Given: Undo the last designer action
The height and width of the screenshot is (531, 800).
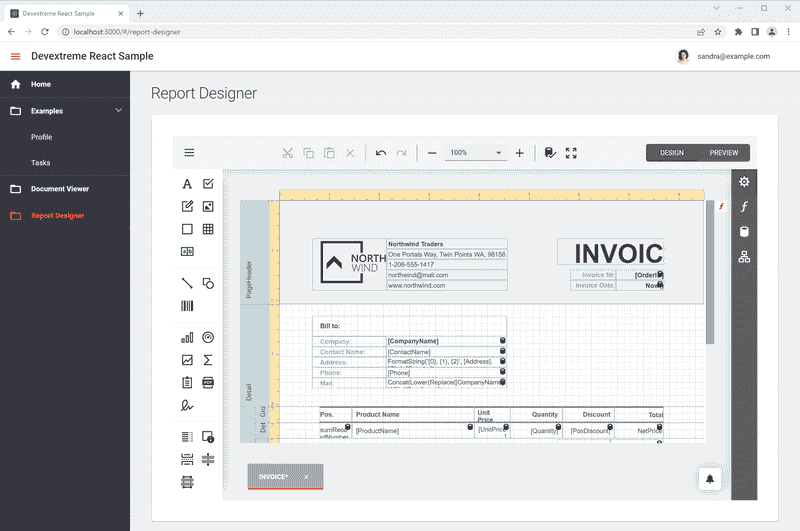Looking at the screenshot, I should tap(381, 153).
